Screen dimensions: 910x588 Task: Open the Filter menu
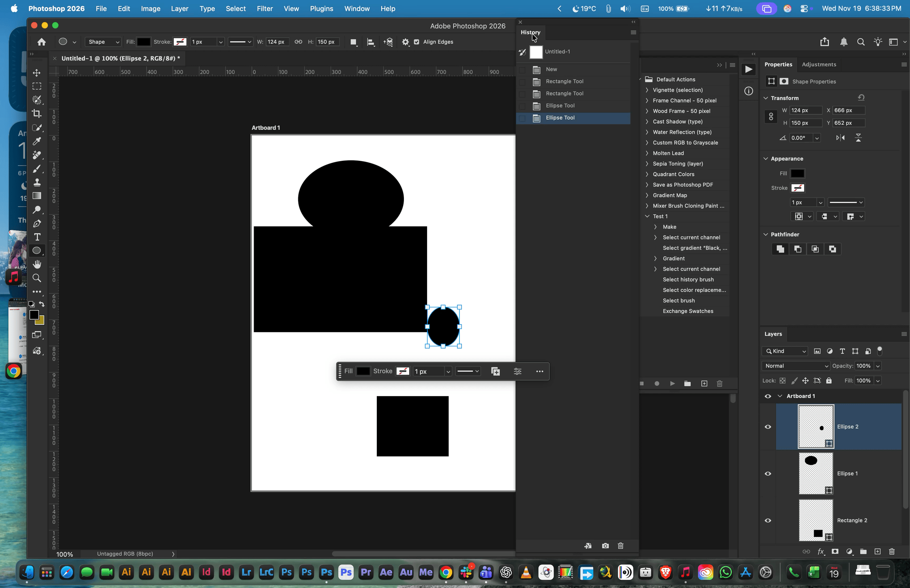[x=265, y=9]
